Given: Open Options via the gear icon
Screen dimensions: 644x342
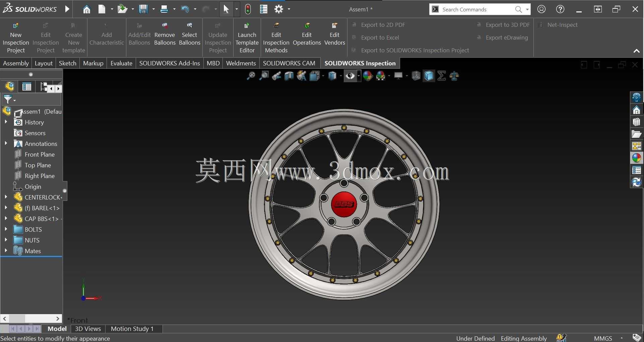Looking at the screenshot, I should tap(279, 9).
